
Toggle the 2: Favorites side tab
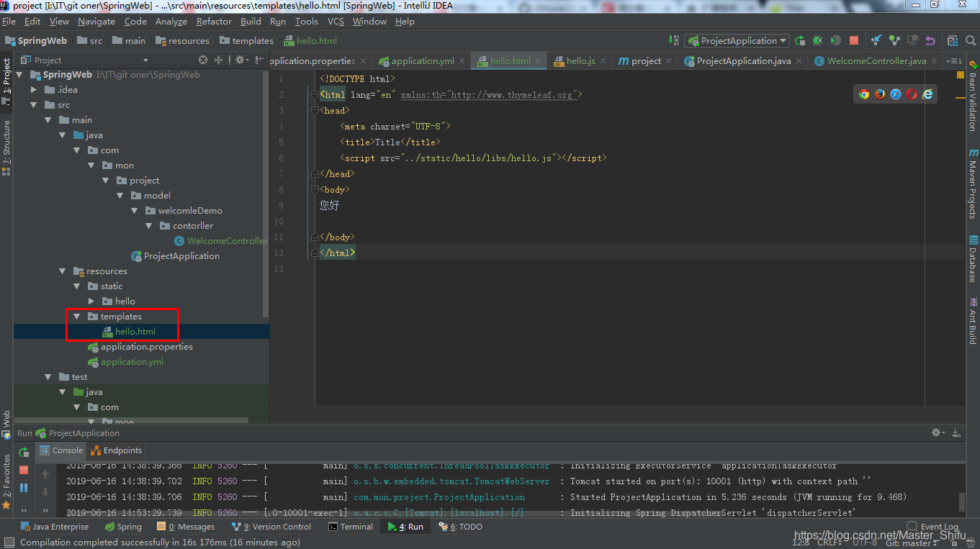click(6, 482)
